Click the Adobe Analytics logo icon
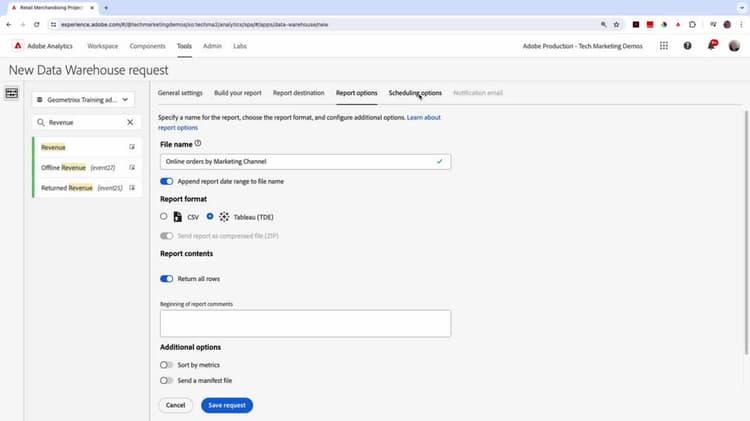This screenshot has height=421, width=750. (18, 46)
